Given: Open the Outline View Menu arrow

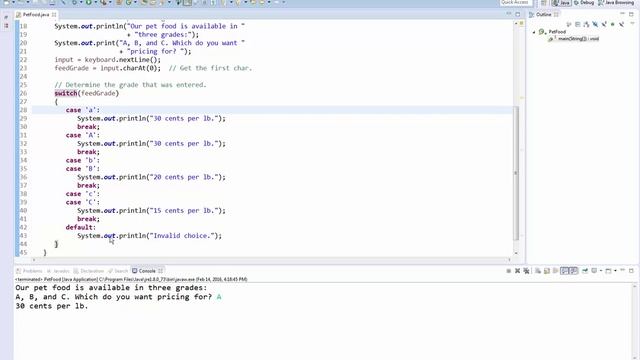Looking at the screenshot, I should 633,23.
